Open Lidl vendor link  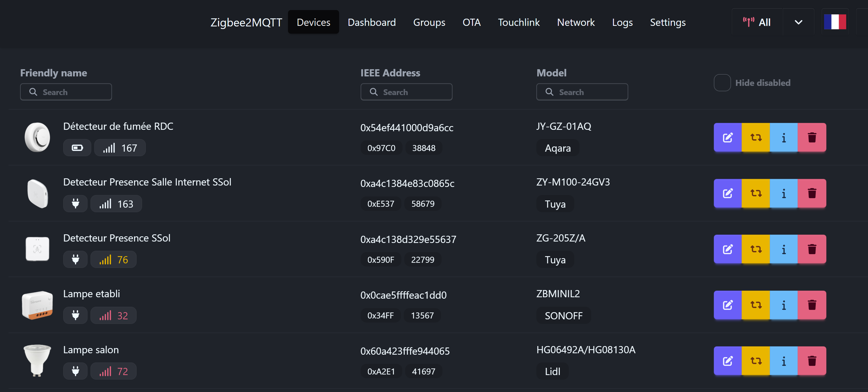click(x=552, y=371)
